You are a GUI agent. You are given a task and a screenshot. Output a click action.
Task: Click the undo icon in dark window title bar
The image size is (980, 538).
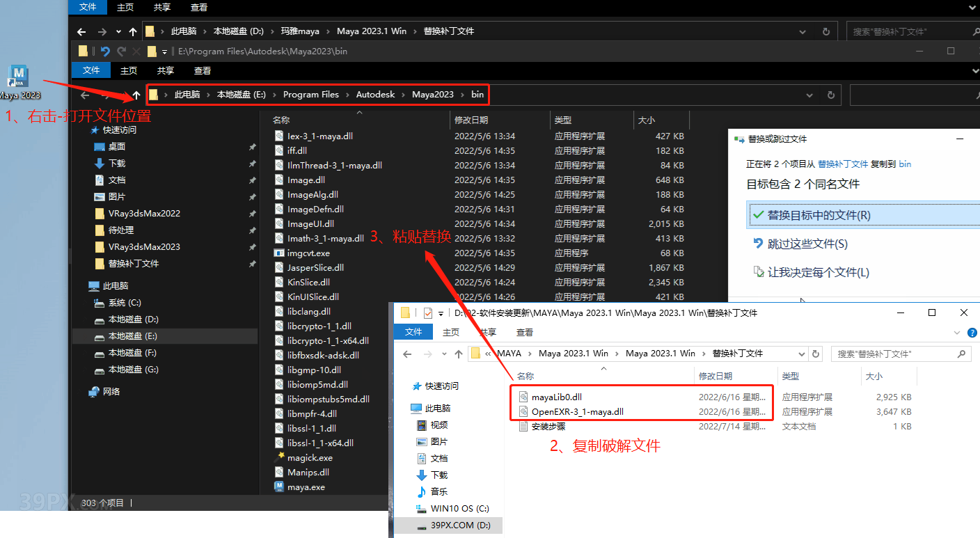pyautogui.click(x=105, y=51)
